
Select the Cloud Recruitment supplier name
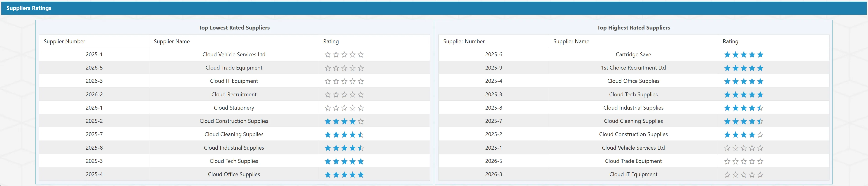pos(234,94)
